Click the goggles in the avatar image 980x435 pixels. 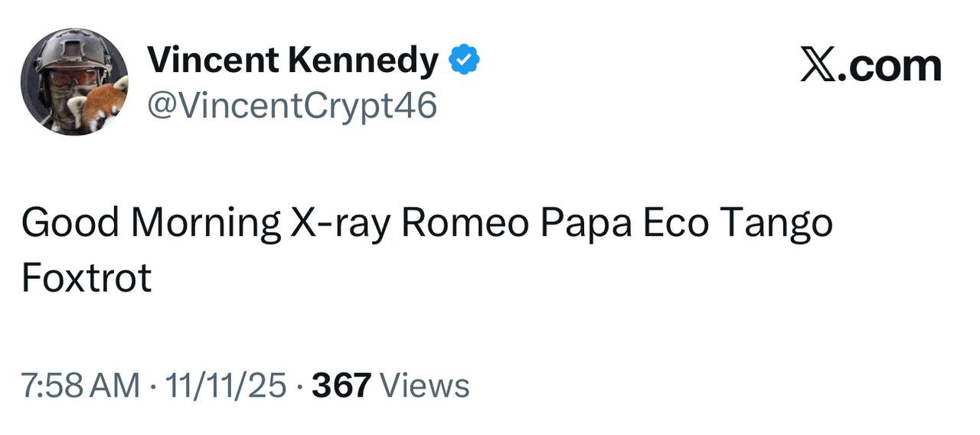(x=72, y=77)
